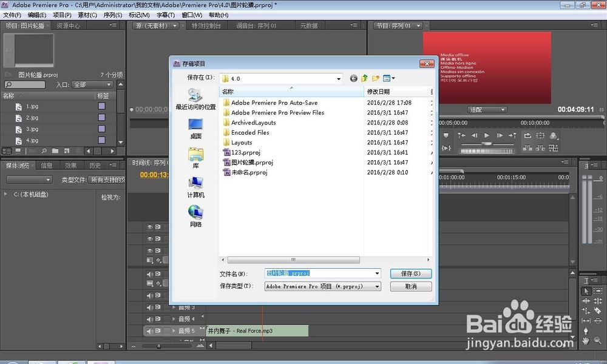Expand the 音频 4 track

[174, 319]
